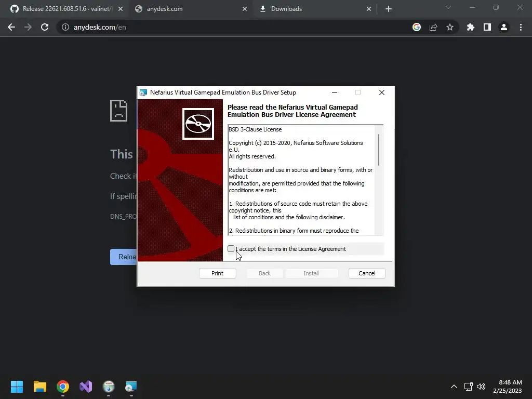Bookmark this page with the star
Viewport: 532px width, 399px height.
(x=450, y=27)
